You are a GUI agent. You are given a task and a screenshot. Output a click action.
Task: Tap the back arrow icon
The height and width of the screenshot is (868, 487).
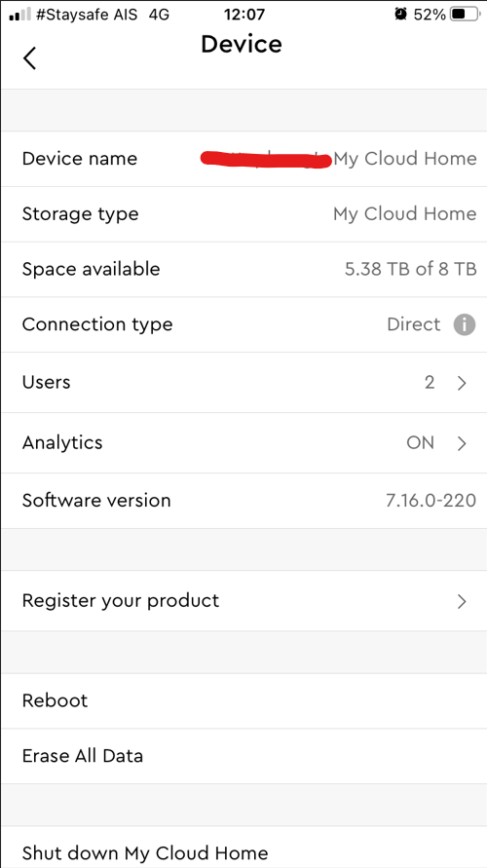pyautogui.click(x=30, y=57)
